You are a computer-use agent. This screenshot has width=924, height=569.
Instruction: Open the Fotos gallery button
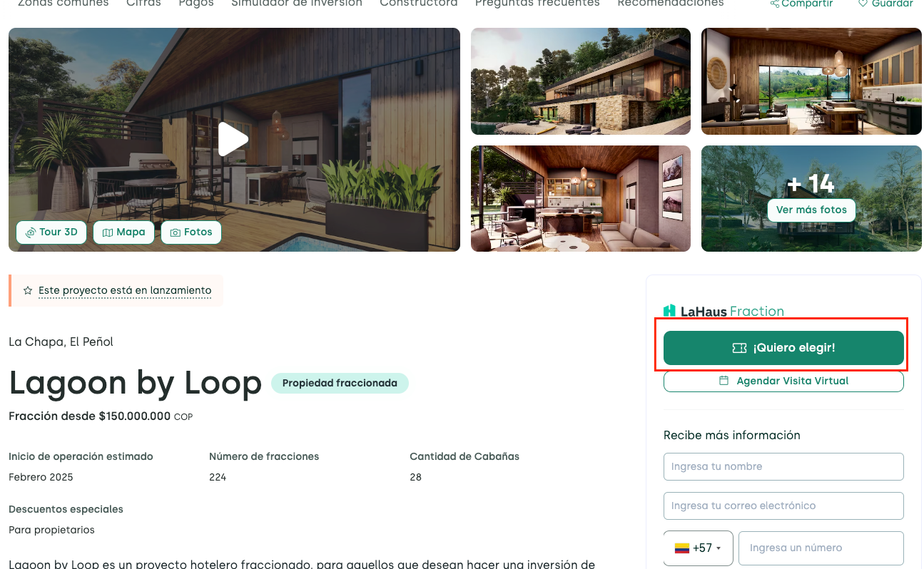[x=191, y=232]
